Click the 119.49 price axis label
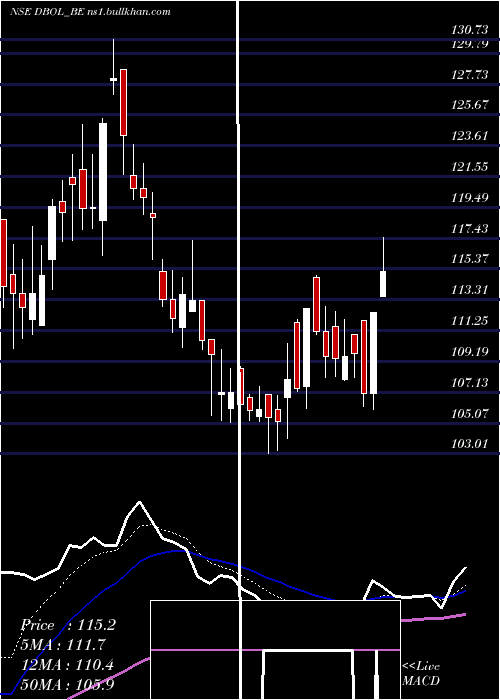500x700 pixels. point(470,197)
